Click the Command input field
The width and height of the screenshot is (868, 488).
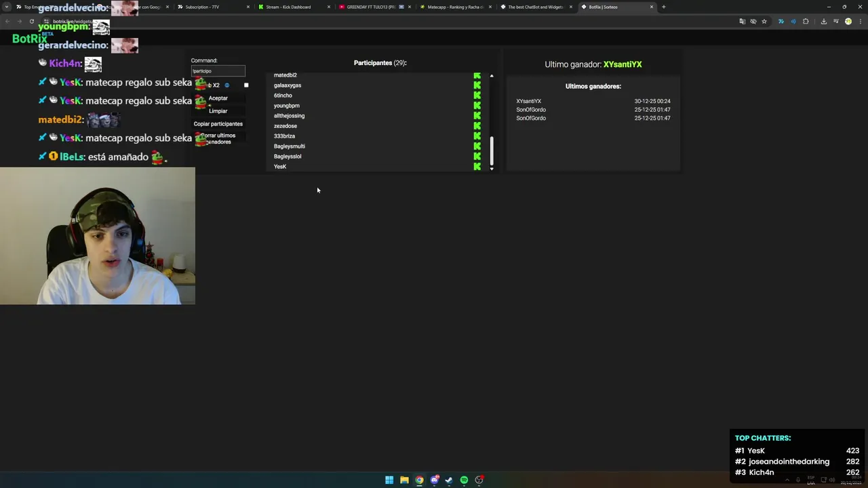point(218,70)
